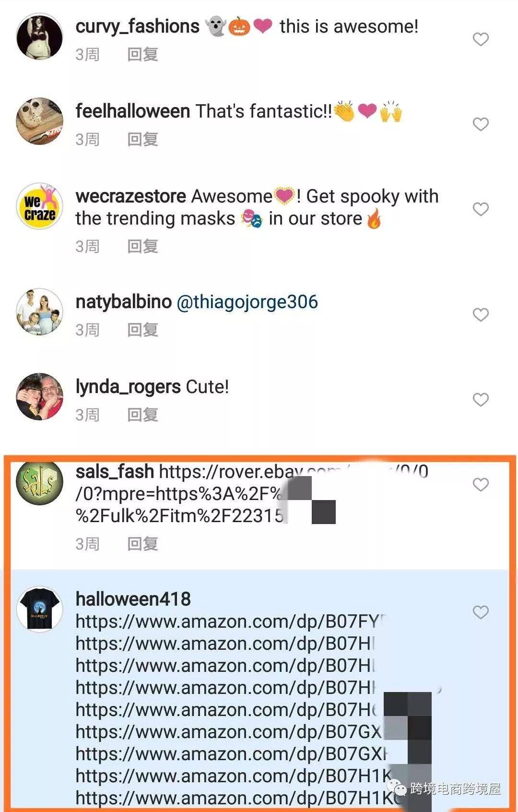Open curvy_fashions profile picture
Image resolution: width=518 pixels, height=812 pixels.
coord(40,37)
